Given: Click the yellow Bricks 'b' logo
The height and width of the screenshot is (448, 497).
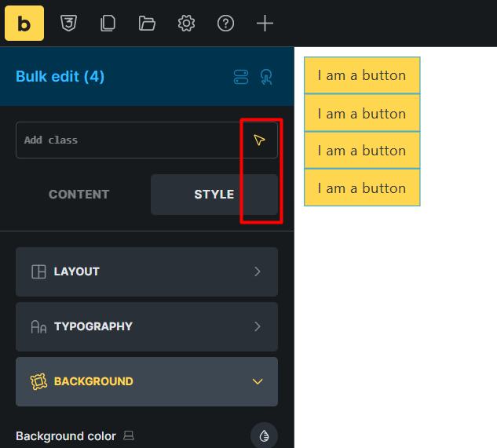Looking at the screenshot, I should pyautogui.click(x=24, y=23).
